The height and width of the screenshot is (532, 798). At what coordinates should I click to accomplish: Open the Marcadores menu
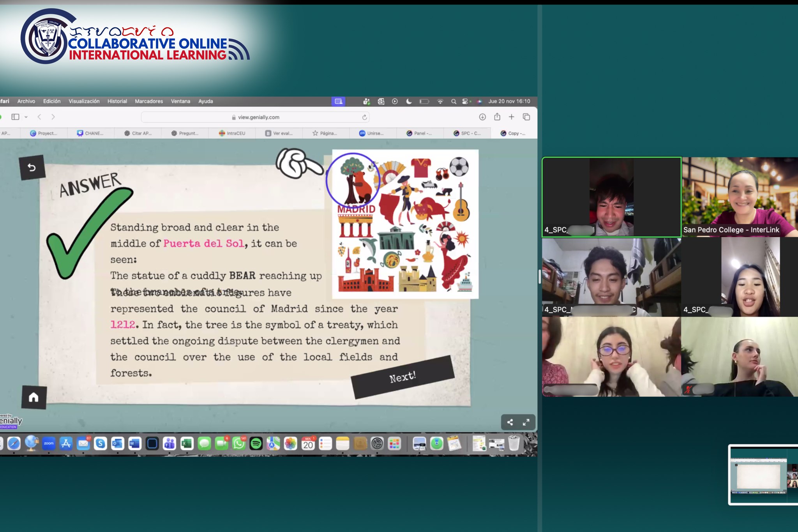pos(149,101)
